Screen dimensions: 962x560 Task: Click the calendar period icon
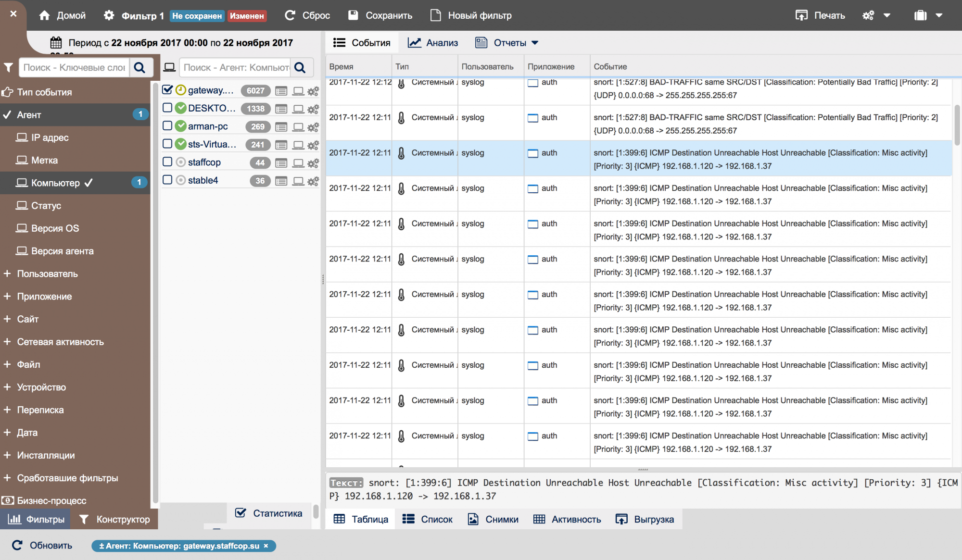pos(56,43)
